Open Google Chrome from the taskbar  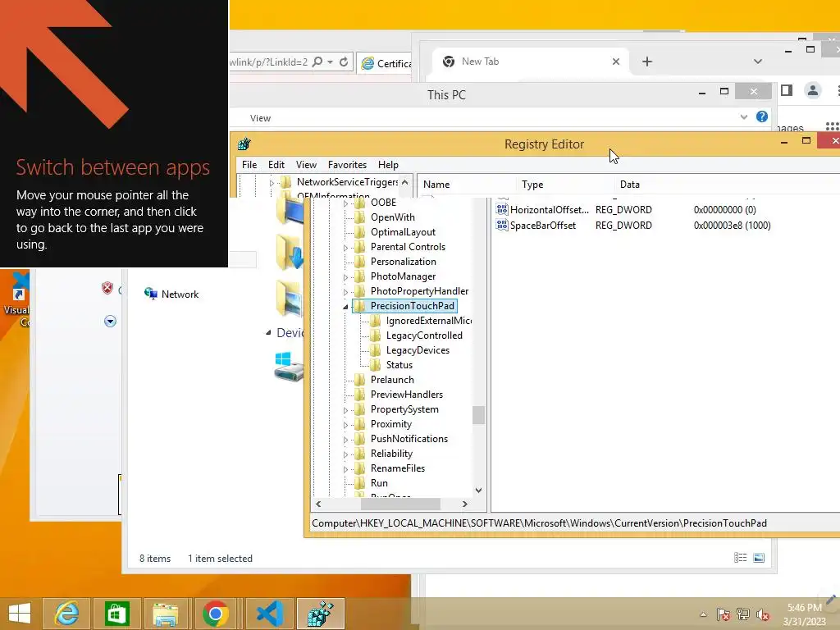tap(216, 614)
